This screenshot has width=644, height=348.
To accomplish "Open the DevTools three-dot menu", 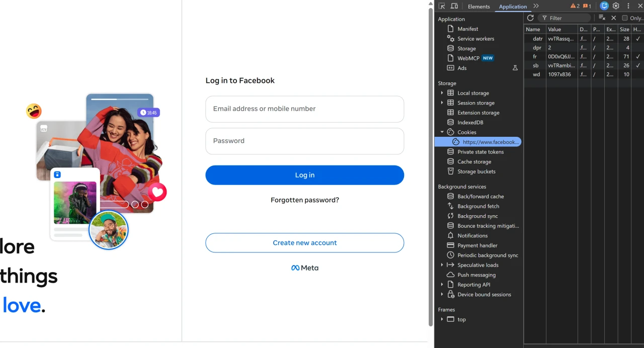I will point(628,6).
